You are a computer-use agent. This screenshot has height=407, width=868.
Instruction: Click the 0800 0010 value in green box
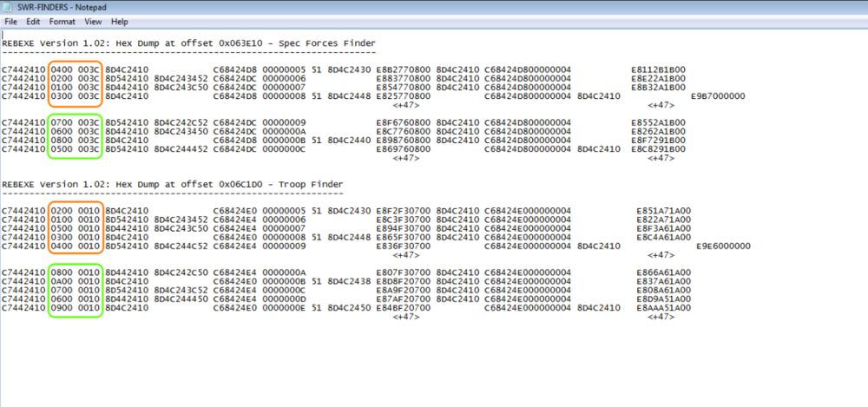76,272
